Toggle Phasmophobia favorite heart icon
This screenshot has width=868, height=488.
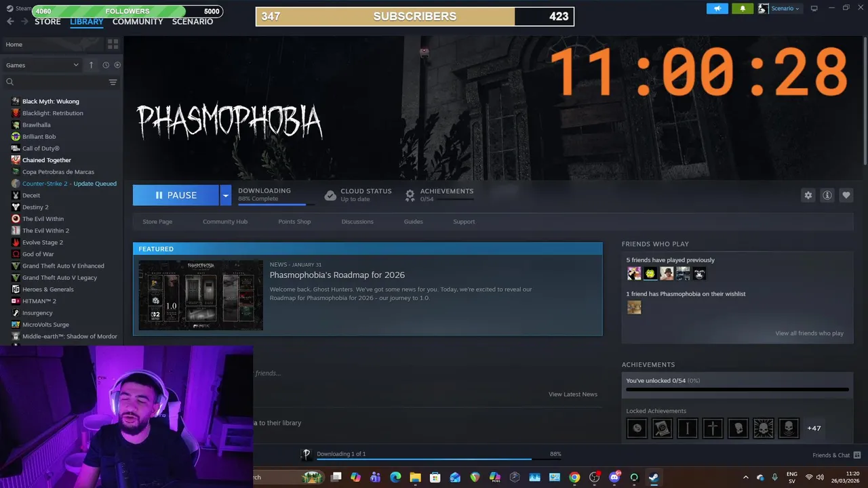[x=846, y=195]
